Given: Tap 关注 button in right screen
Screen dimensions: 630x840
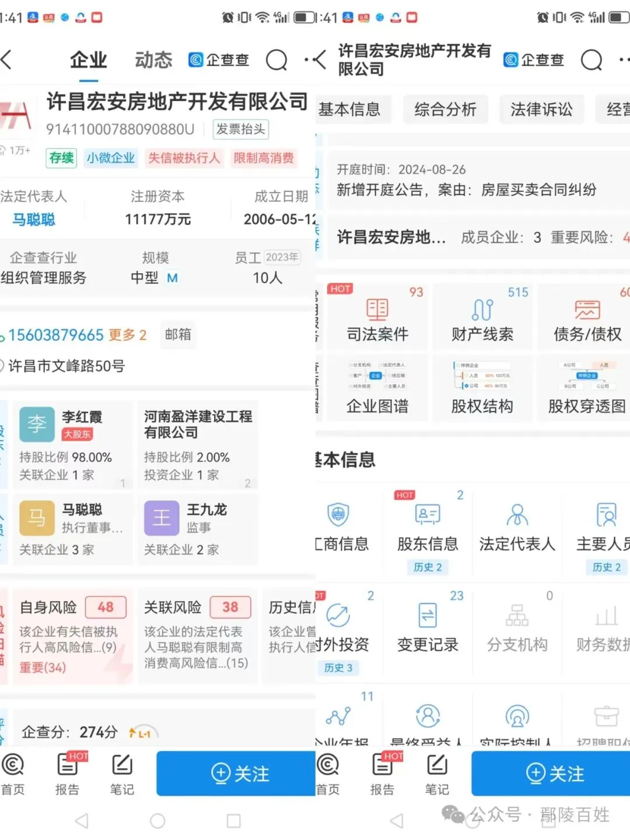Looking at the screenshot, I should pos(551,773).
